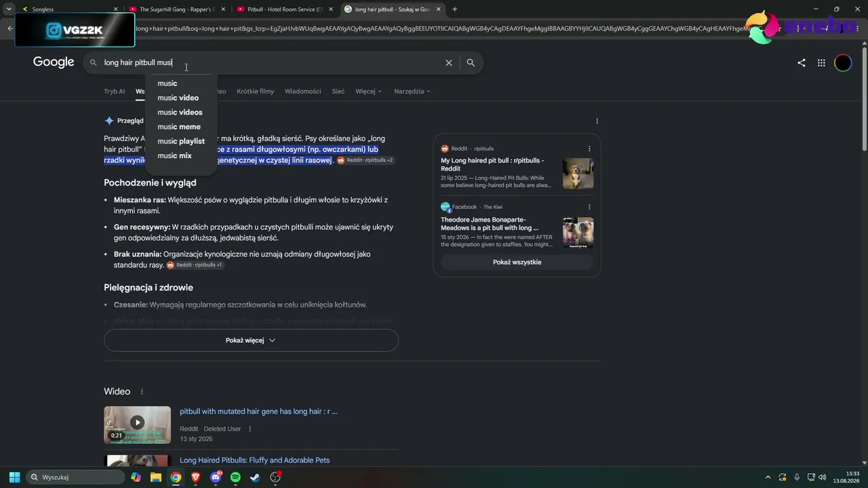Open the new tab with plus button
The height and width of the screenshot is (488, 868).
click(454, 9)
